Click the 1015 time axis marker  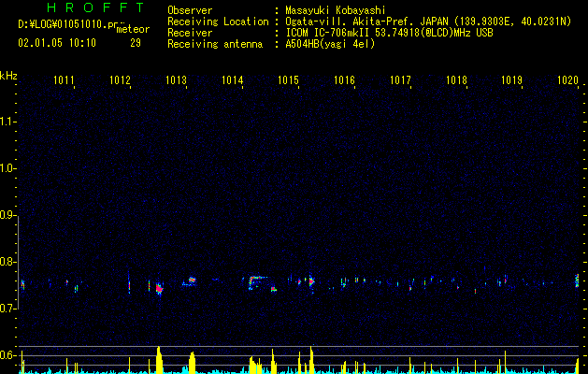click(x=288, y=80)
